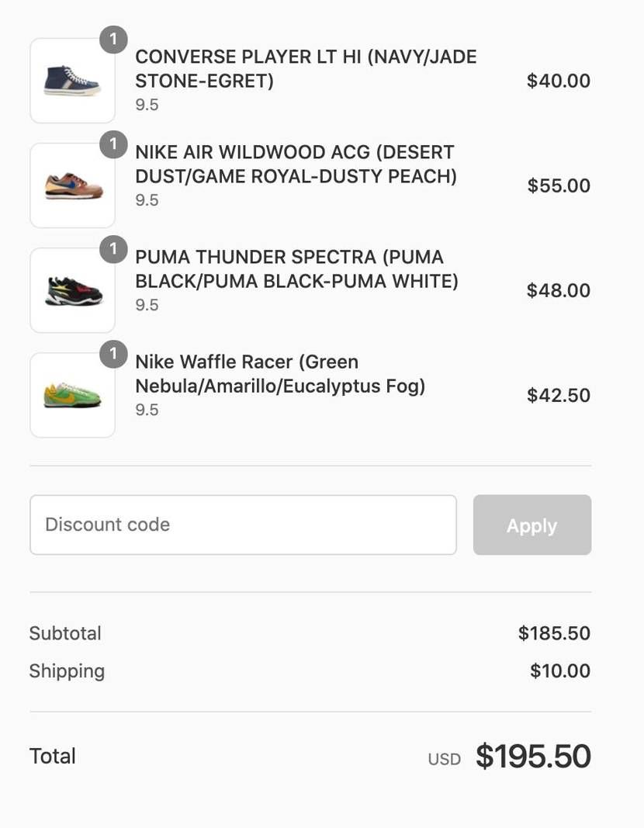Click the Puma Thunder Spectra thumbnail
The width and height of the screenshot is (644, 828).
tap(71, 289)
